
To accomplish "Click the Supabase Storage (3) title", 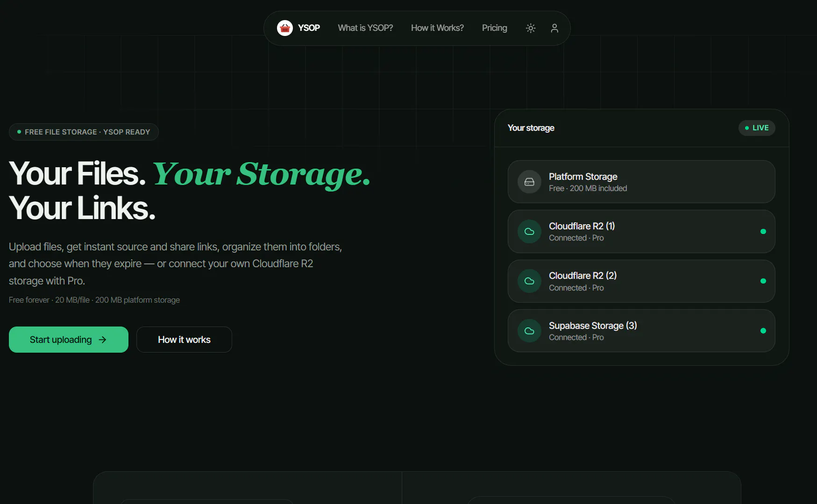I will click(x=593, y=326).
